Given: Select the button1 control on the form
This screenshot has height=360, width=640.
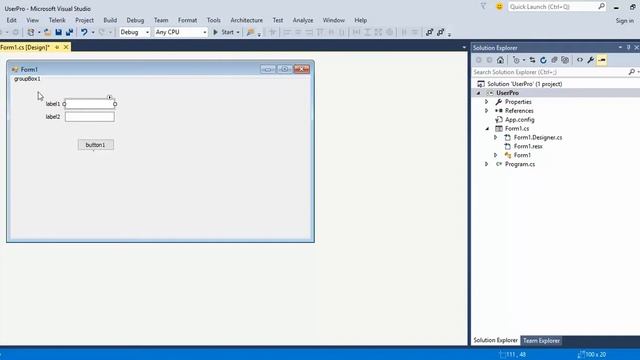Looking at the screenshot, I should tap(96, 145).
